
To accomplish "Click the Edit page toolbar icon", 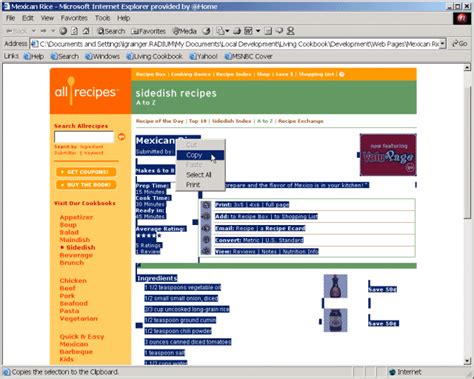I will click(249, 31).
